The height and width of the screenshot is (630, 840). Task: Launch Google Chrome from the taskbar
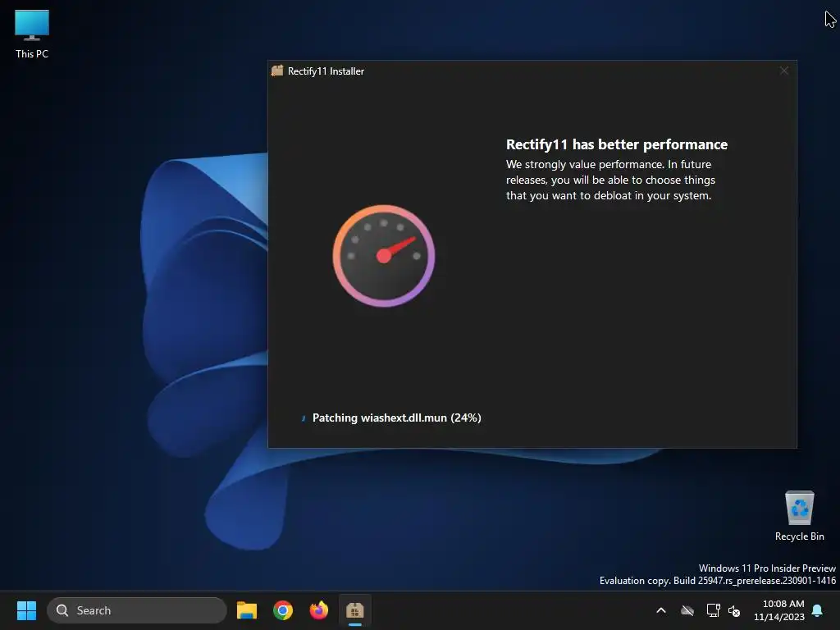click(x=283, y=610)
